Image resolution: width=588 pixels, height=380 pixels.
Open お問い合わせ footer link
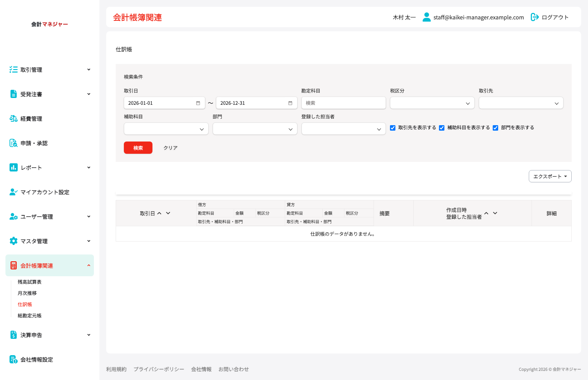point(234,369)
